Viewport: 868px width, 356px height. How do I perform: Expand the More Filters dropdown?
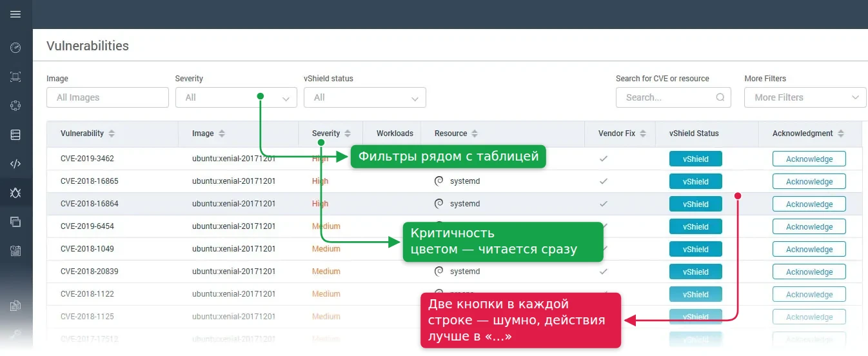(805, 97)
